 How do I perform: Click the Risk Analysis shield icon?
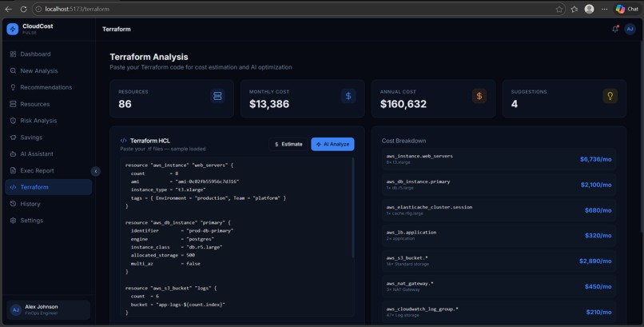pos(13,121)
